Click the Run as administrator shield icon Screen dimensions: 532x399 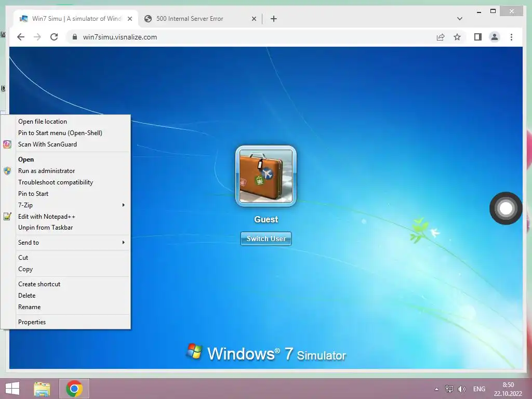(x=7, y=170)
